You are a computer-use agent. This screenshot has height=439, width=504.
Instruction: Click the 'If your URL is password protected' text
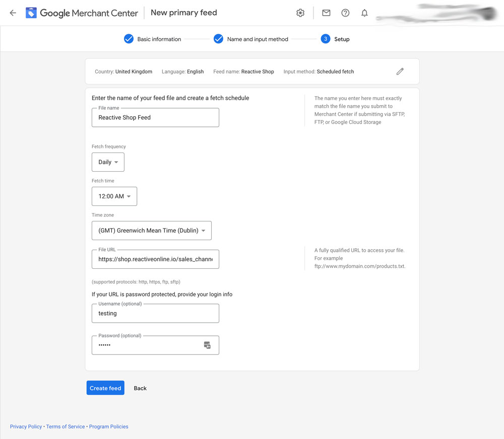[162, 294]
